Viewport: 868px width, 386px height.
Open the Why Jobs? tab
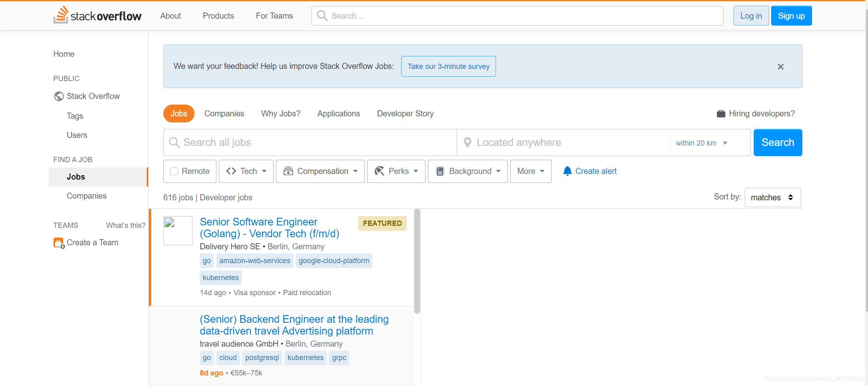[281, 114]
